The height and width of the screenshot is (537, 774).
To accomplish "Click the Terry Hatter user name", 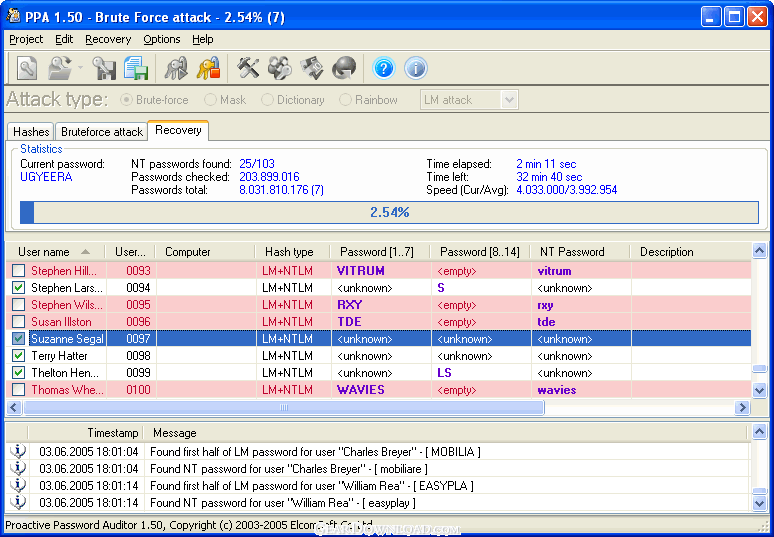I will (x=59, y=356).
